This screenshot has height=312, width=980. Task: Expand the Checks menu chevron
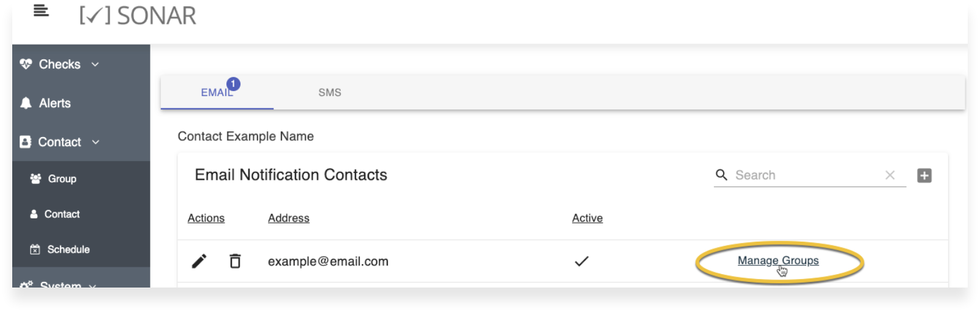point(95,64)
